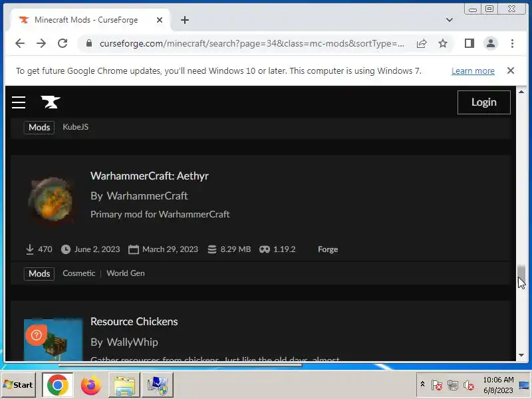Open the World Gen category tag
Image resolution: width=532 pixels, height=399 pixels.
coord(126,273)
